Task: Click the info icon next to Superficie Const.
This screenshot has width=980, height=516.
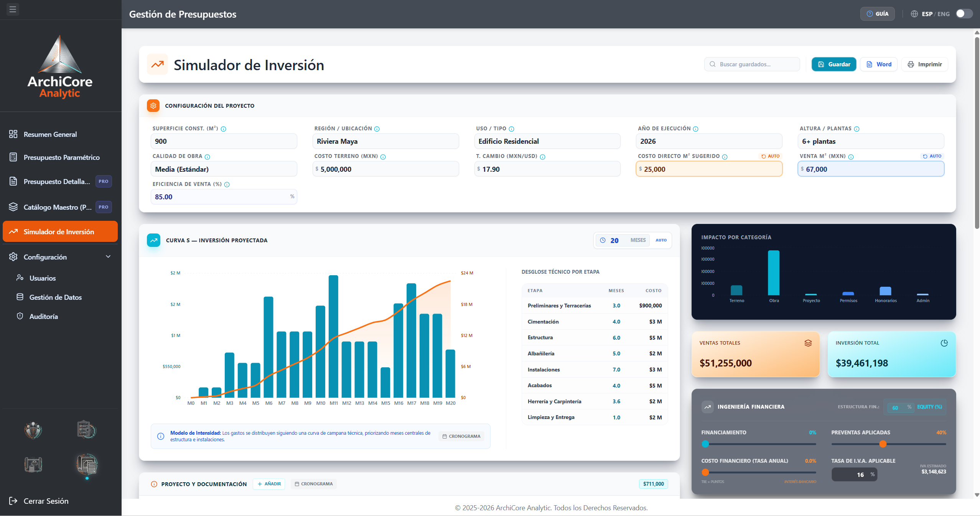Action: (x=224, y=129)
